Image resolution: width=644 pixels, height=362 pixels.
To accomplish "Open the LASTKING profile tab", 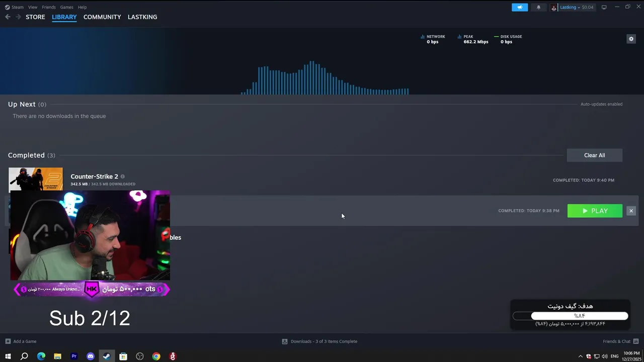I will click(142, 17).
